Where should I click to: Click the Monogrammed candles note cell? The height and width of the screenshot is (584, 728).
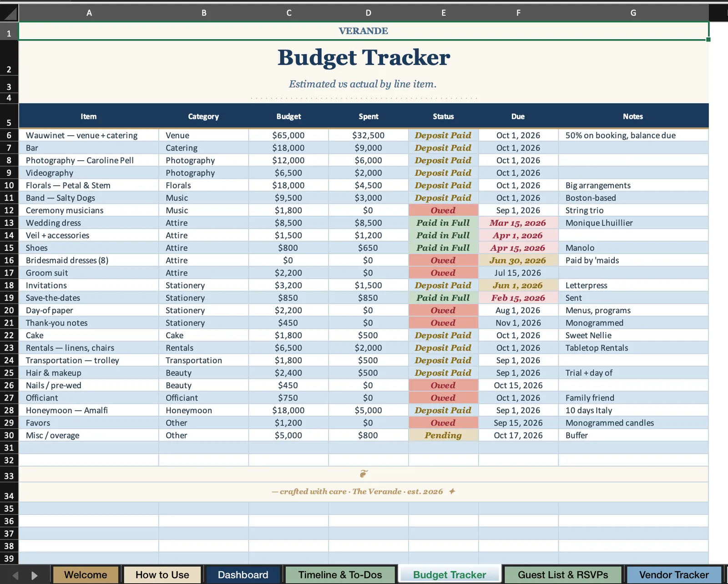[x=633, y=423]
